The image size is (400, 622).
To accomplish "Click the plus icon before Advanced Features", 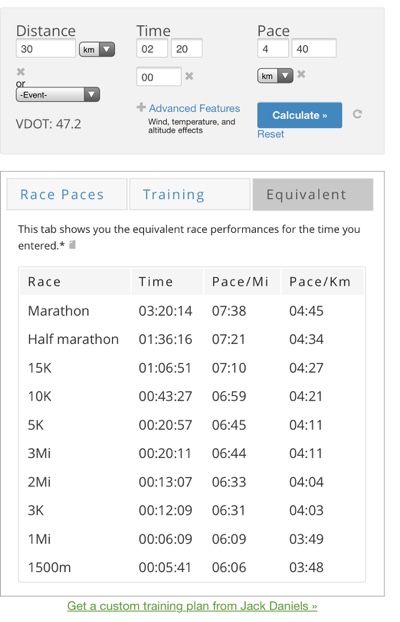I will 141,107.
